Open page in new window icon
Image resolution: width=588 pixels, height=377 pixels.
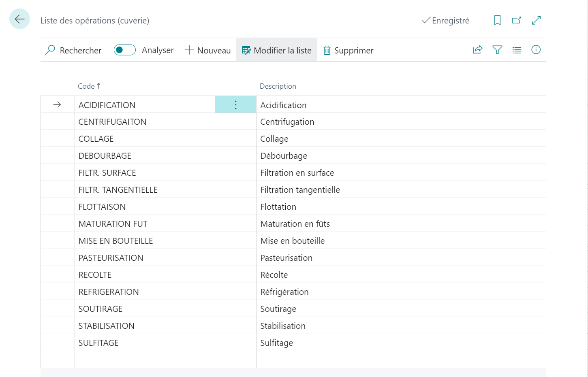pos(516,20)
